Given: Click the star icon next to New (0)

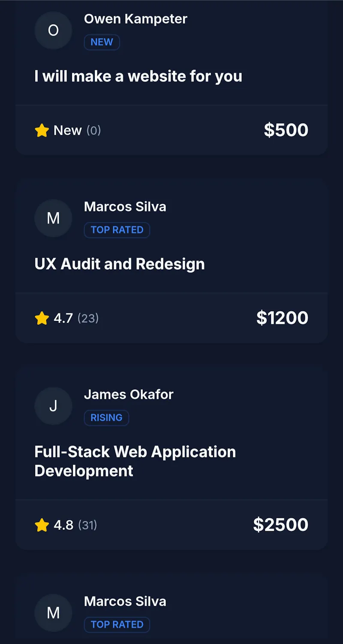Looking at the screenshot, I should click(x=42, y=130).
